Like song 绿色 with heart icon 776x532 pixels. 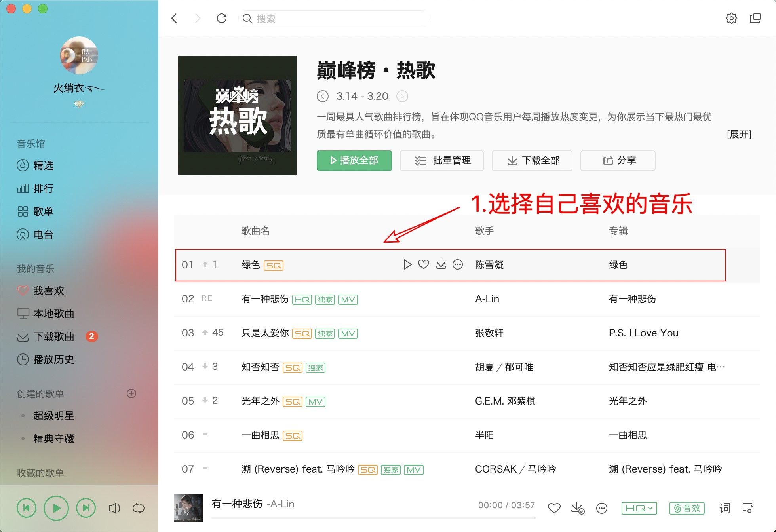click(424, 264)
